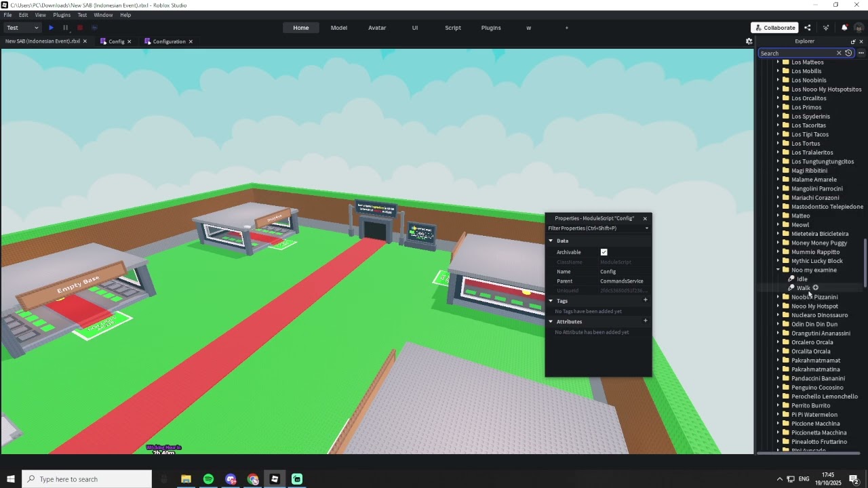This screenshot has width=868, height=488.
Task: Open the View menu
Action: pos(41,15)
